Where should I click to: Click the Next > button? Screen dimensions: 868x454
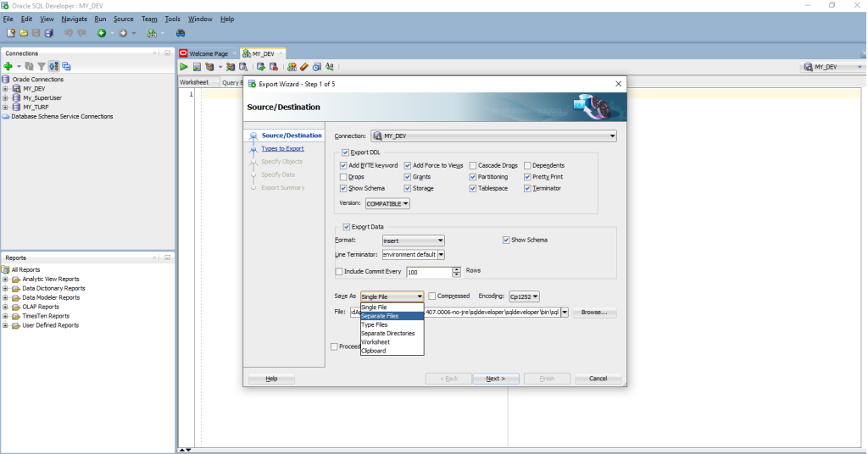(x=495, y=379)
